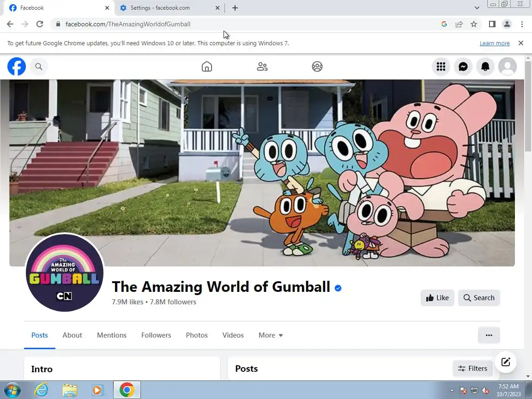Switch to the About tab

(x=72, y=335)
